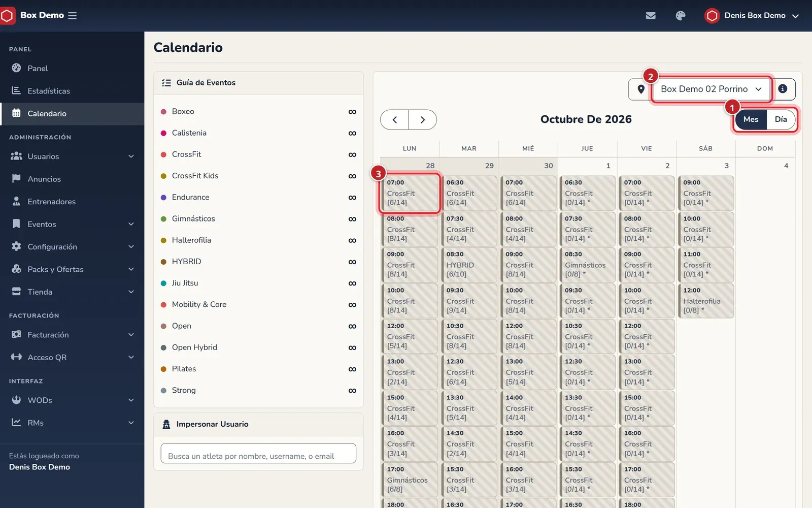Open the calendar info icon
The width and height of the screenshot is (812, 508).
tap(783, 89)
